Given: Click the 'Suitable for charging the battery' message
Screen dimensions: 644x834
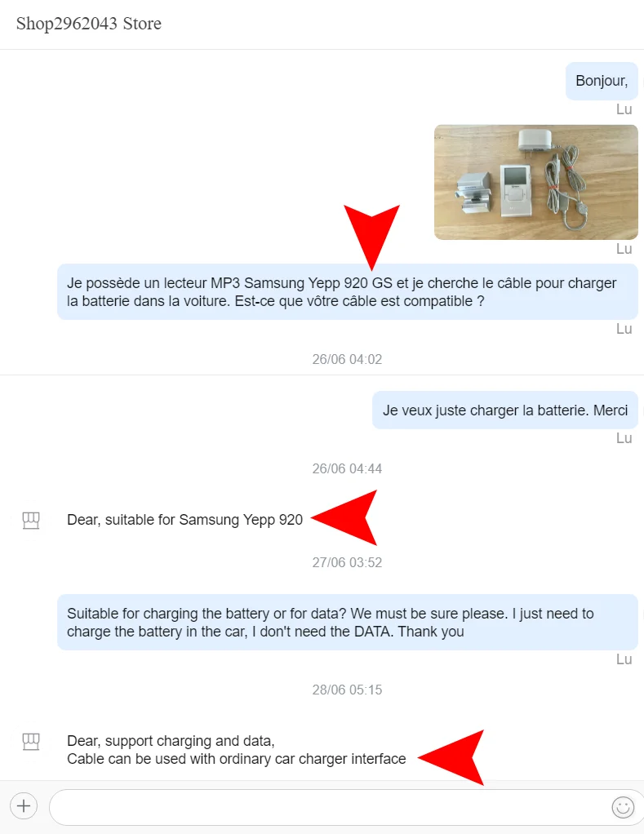Looking at the screenshot, I should tap(347, 623).
